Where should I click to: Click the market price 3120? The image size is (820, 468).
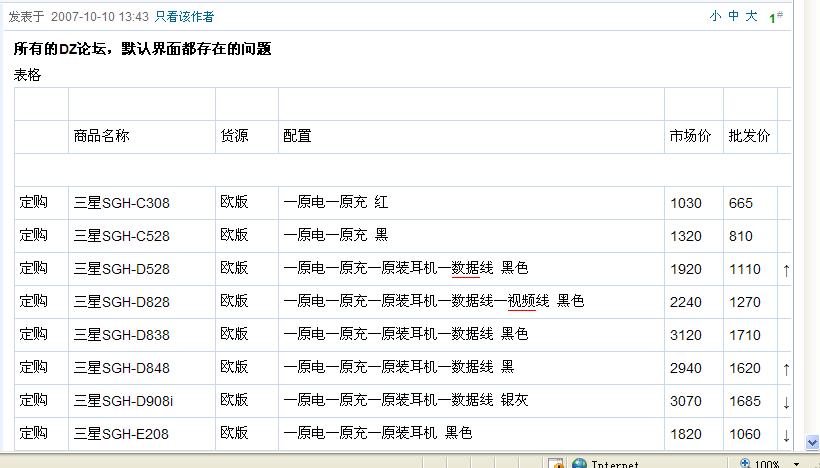pyautogui.click(x=686, y=335)
